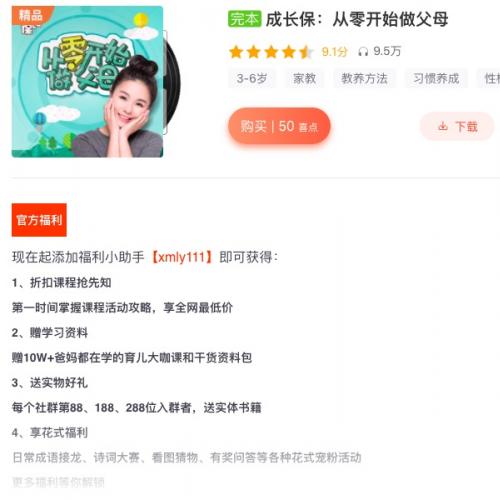
Task: Open the 教养方法 tag
Action: tap(364, 79)
